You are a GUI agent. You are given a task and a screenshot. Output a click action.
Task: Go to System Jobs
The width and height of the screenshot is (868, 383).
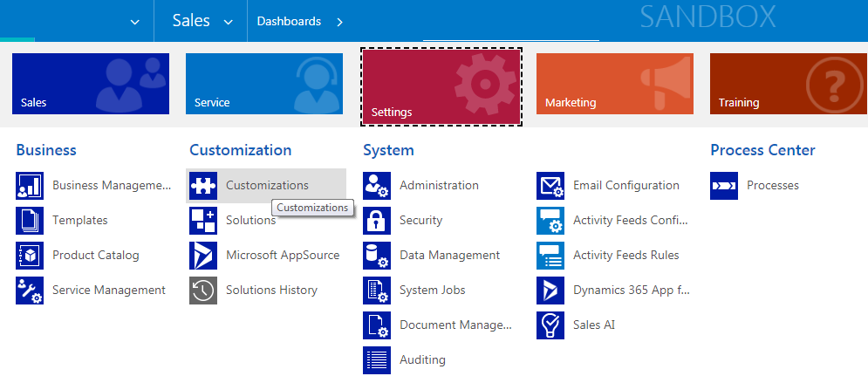point(432,291)
